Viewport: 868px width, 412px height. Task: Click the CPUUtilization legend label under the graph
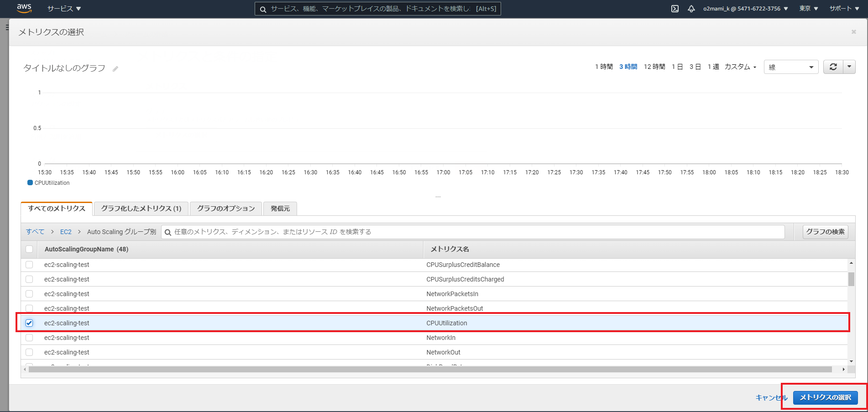52,183
